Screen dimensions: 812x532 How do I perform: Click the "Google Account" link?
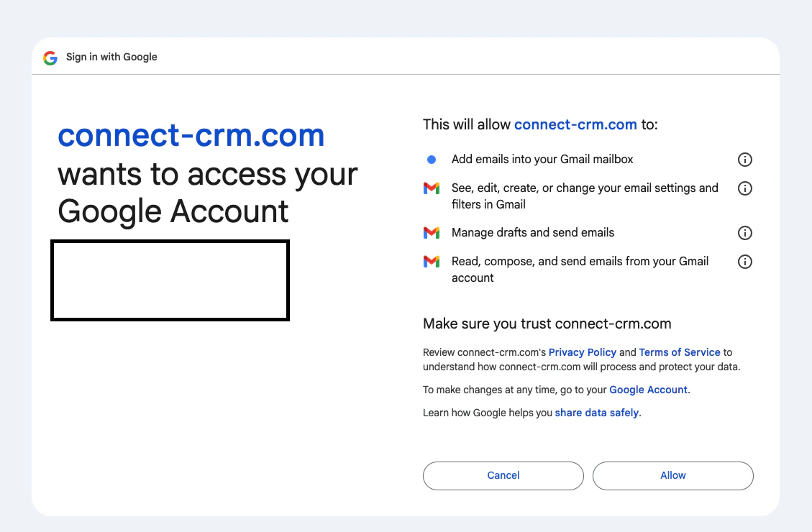coord(648,389)
